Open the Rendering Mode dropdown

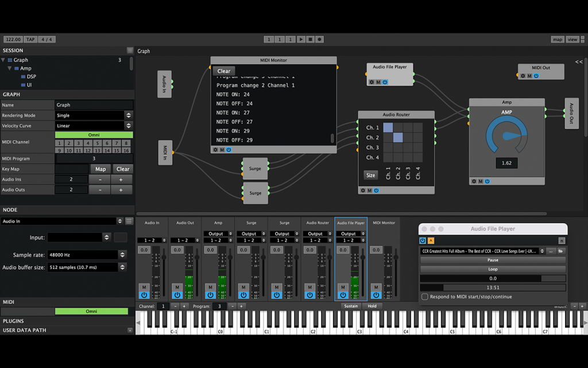pyautogui.click(x=94, y=115)
